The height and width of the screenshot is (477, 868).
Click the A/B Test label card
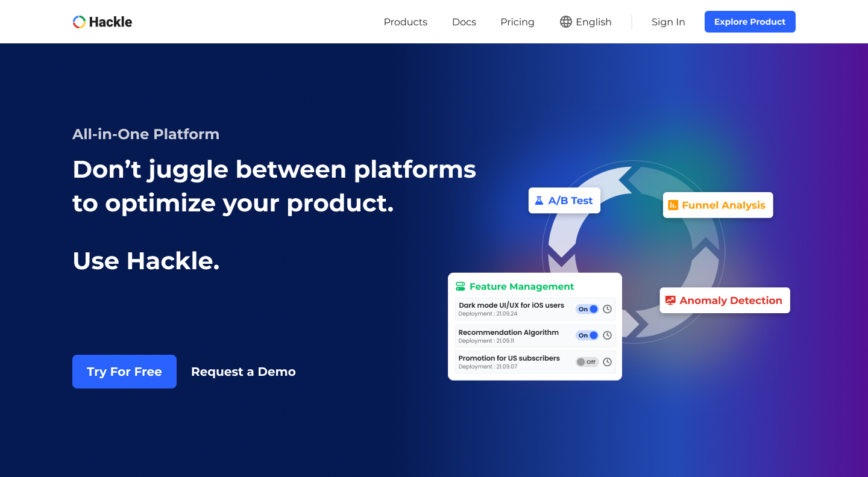[x=564, y=201]
